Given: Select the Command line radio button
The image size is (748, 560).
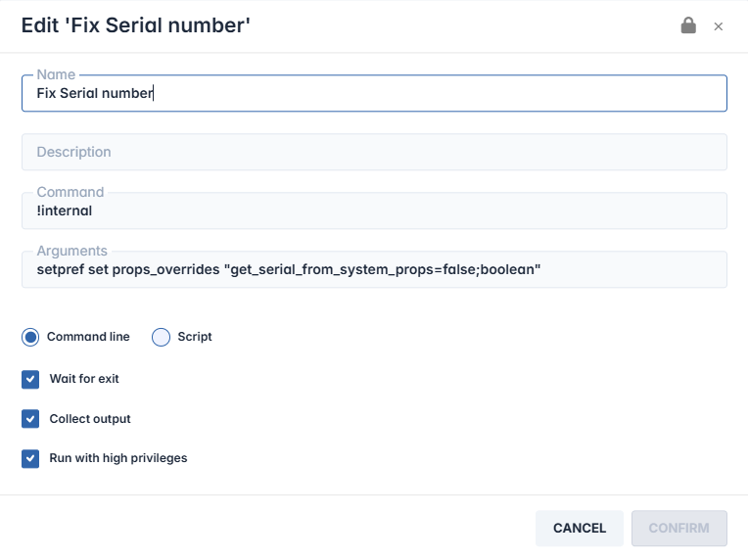Looking at the screenshot, I should [x=30, y=337].
